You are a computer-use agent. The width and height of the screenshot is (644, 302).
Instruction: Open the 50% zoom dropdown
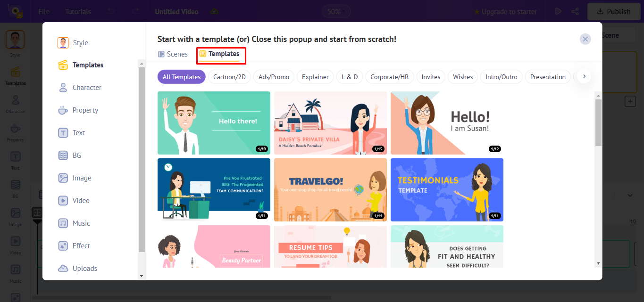coord(336,11)
